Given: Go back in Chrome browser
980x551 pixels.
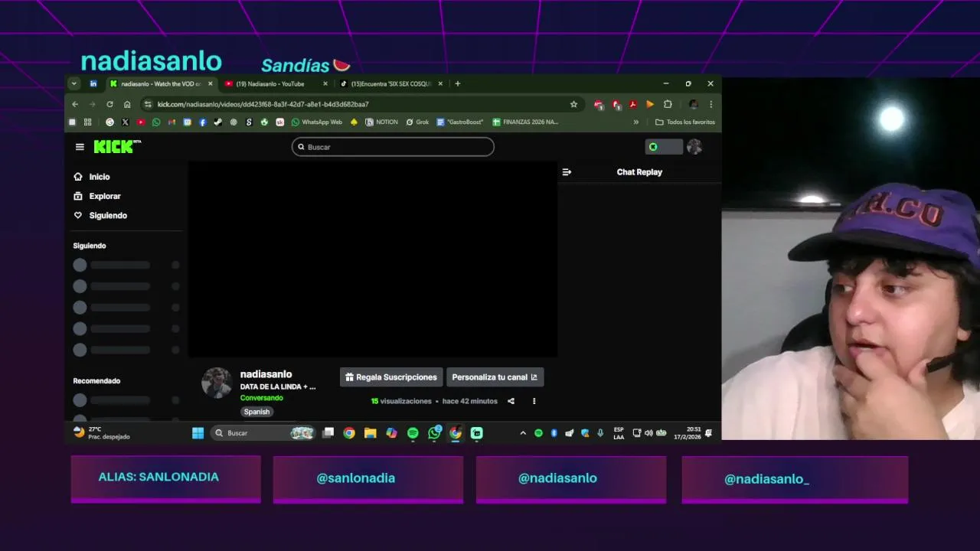Looking at the screenshot, I should click(75, 104).
